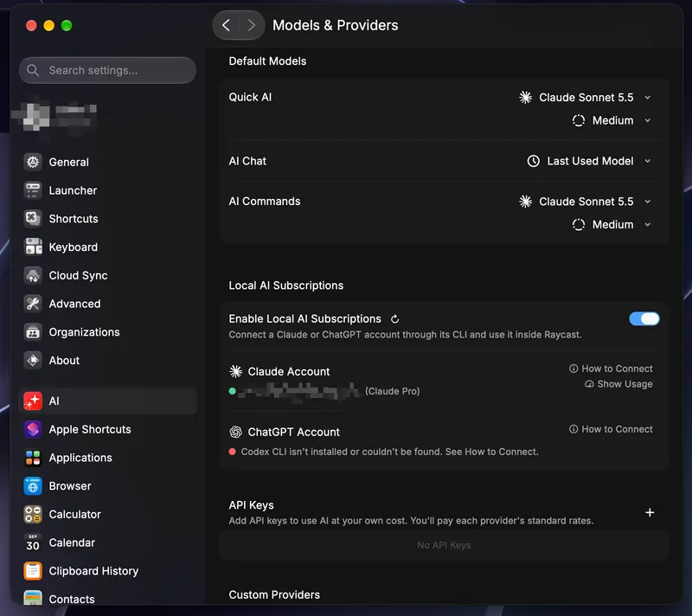Open How to Connect for ChatGPT Account
The height and width of the screenshot is (616, 692).
pyautogui.click(x=611, y=429)
